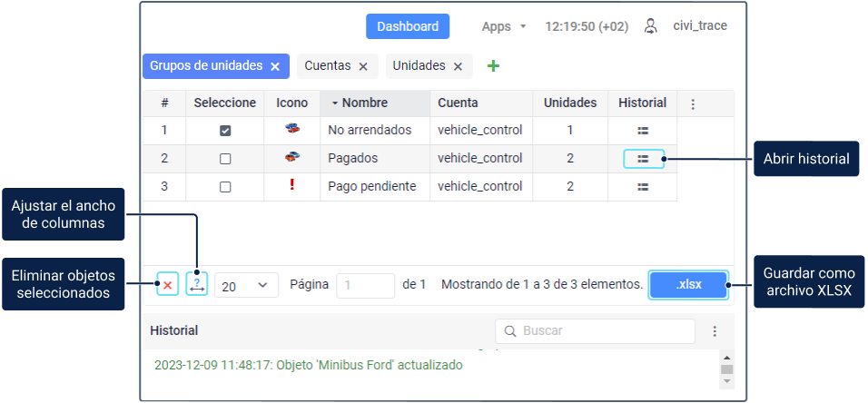Delete selected objects with red X button
The height and width of the screenshot is (403, 868).
[x=167, y=285]
